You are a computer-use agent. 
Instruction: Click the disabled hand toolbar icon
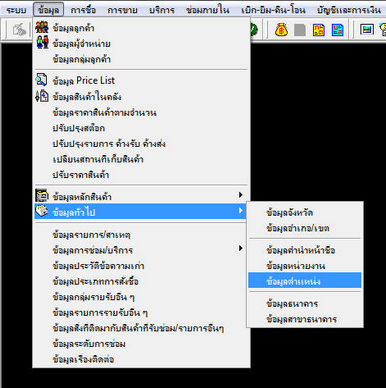pyautogui.click(x=19, y=30)
